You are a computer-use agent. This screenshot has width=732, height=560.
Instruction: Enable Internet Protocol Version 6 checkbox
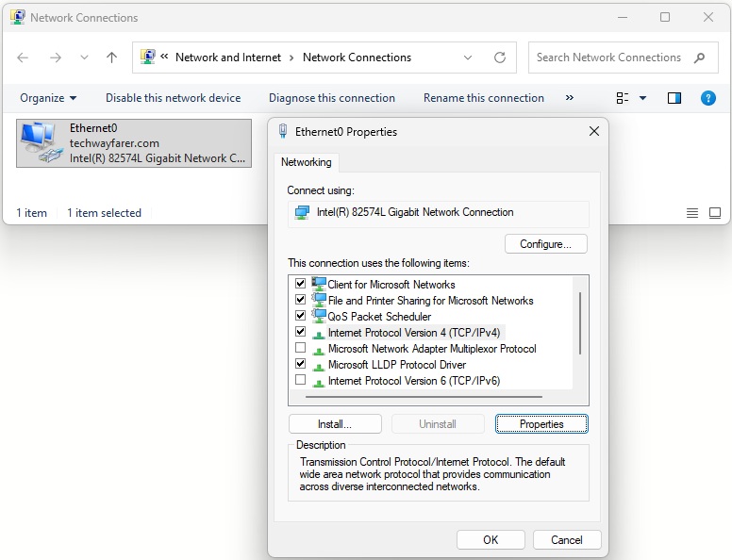click(x=301, y=380)
